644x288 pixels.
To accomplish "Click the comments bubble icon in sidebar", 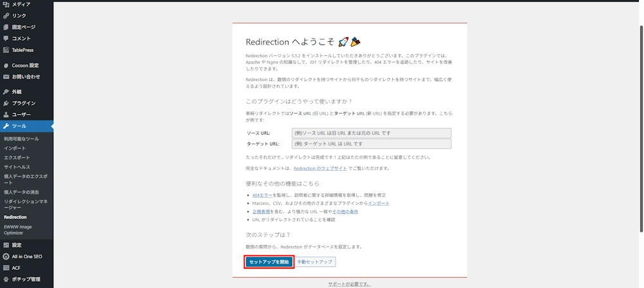I will coord(6,39).
